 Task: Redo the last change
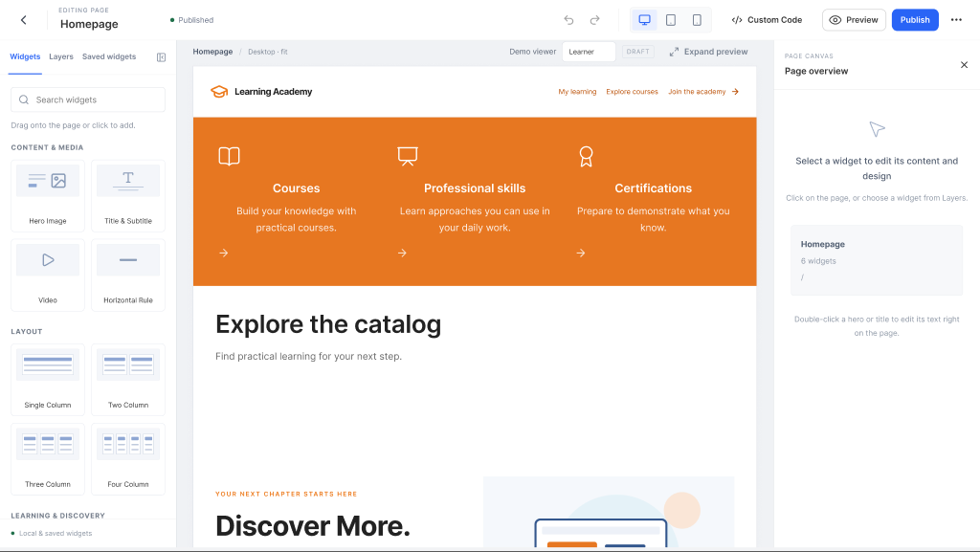coord(595,20)
